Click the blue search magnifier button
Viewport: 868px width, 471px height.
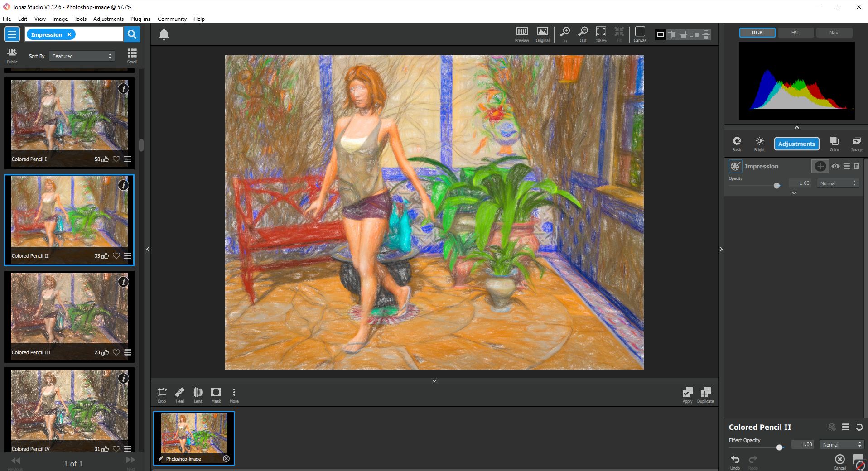point(132,34)
